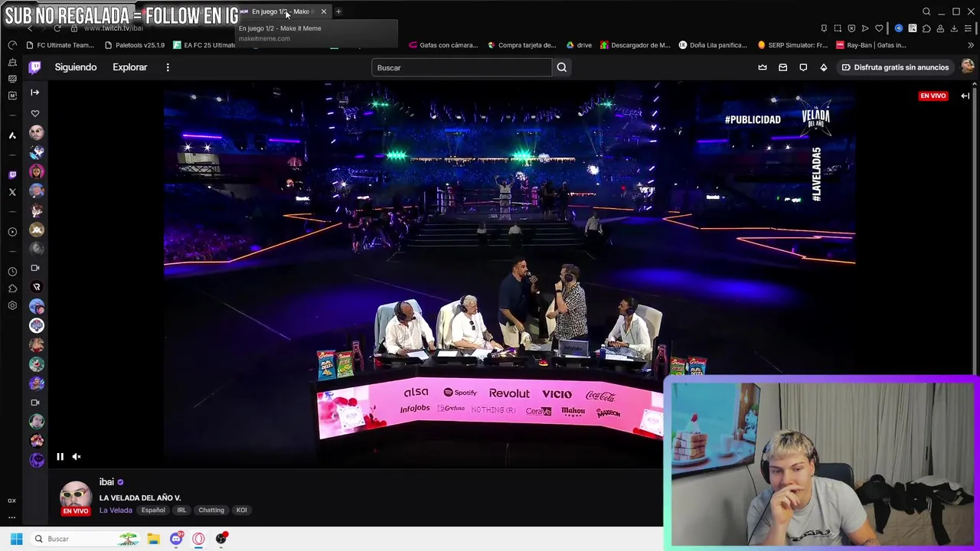The height and width of the screenshot is (551, 980).
Task: Bookmark page with heart icon
Action: click(x=879, y=28)
